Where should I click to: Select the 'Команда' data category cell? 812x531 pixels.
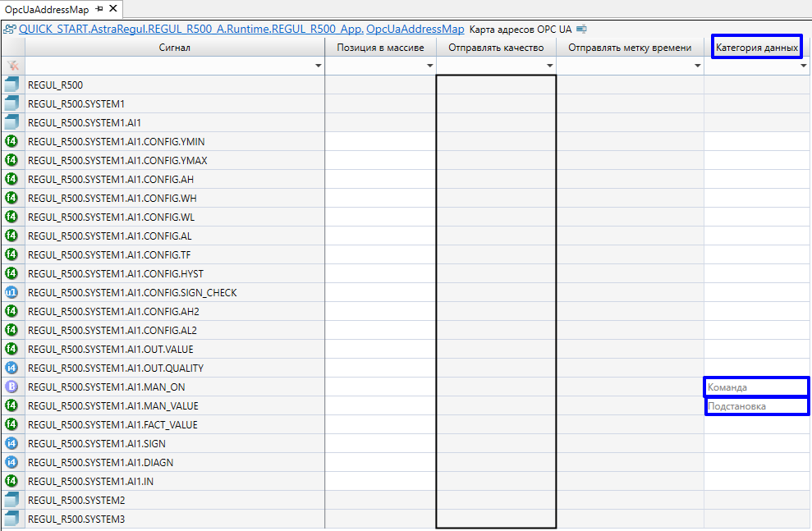pos(756,387)
